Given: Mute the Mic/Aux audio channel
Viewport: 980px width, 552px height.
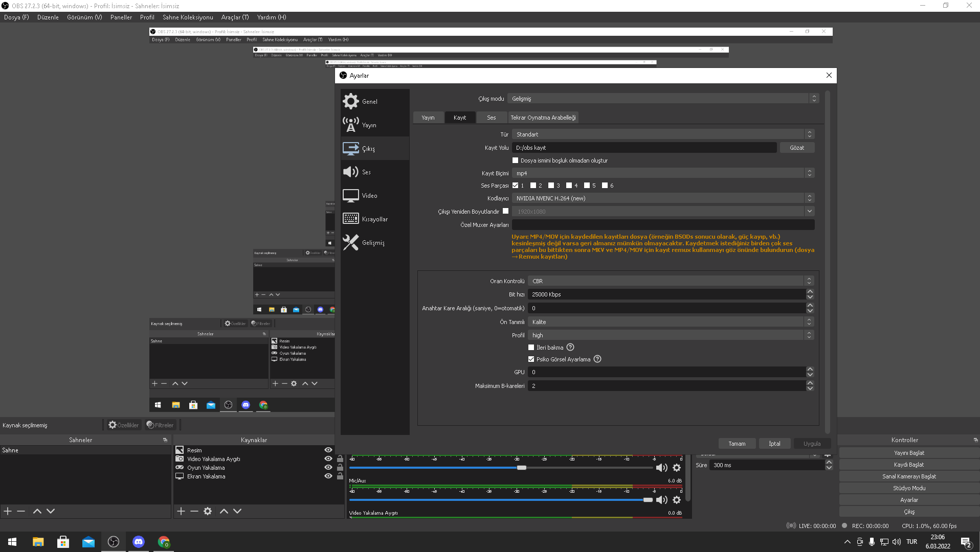Looking at the screenshot, I should point(662,499).
